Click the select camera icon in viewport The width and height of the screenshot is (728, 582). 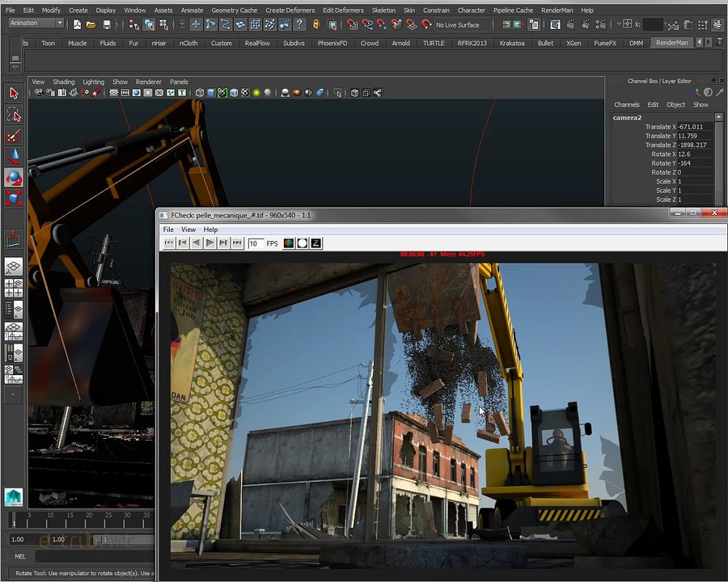[x=39, y=93]
